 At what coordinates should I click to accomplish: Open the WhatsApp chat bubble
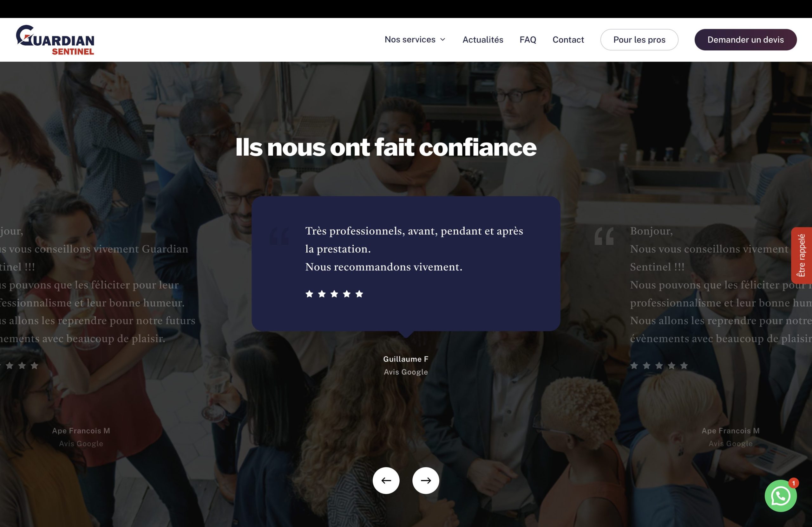tap(780, 496)
